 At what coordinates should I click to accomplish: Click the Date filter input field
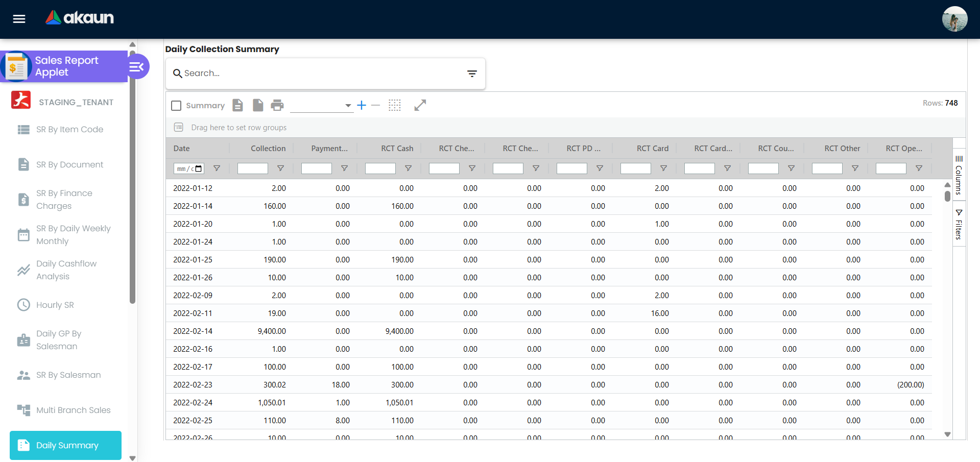click(x=188, y=168)
